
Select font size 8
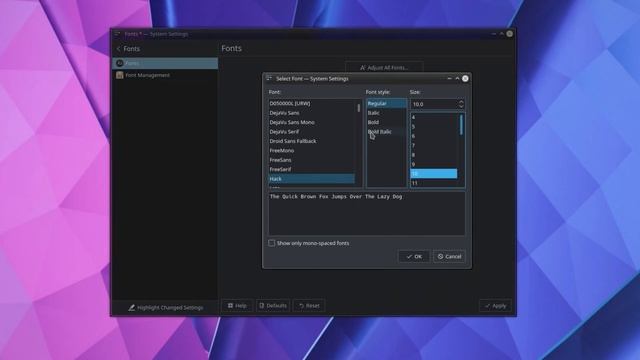pos(433,155)
